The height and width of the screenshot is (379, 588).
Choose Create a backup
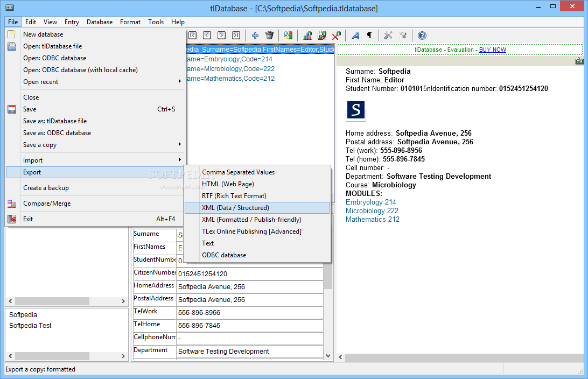(96, 188)
